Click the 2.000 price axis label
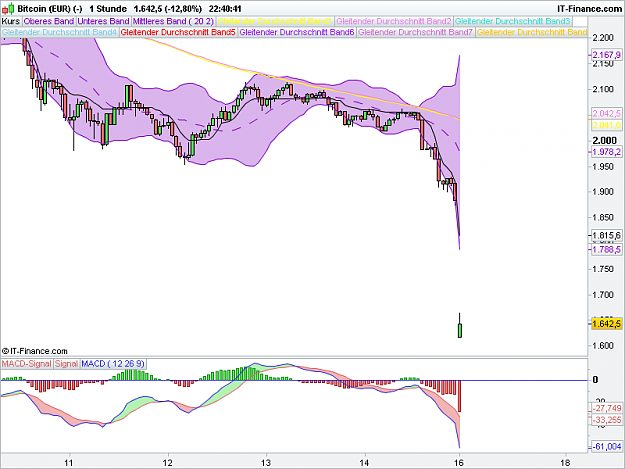The height and width of the screenshot is (469, 625). [604, 140]
